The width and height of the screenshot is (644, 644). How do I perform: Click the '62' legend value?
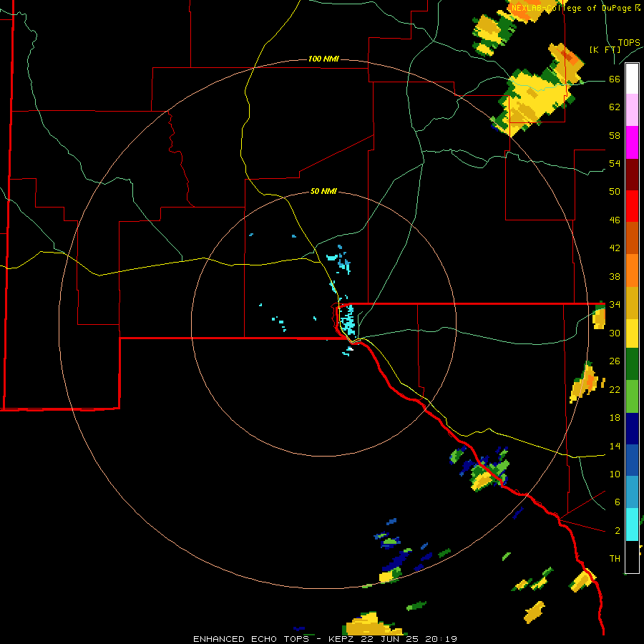coord(615,107)
